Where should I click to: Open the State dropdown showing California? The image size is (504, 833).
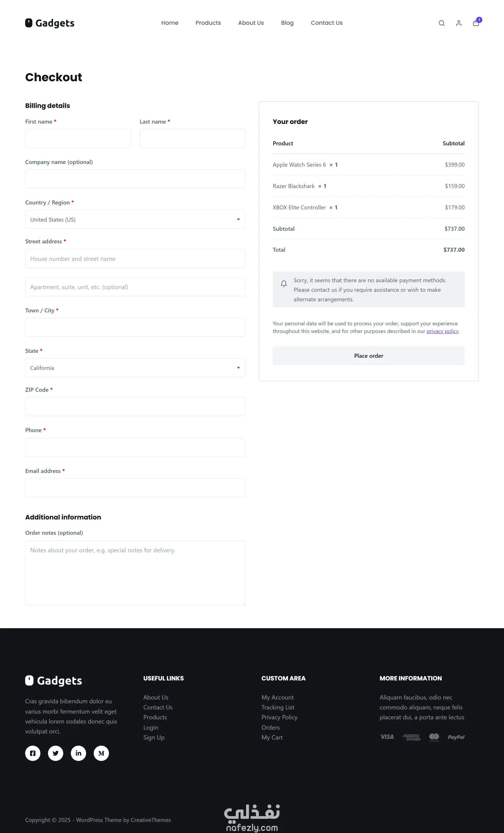[x=135, y=368]
